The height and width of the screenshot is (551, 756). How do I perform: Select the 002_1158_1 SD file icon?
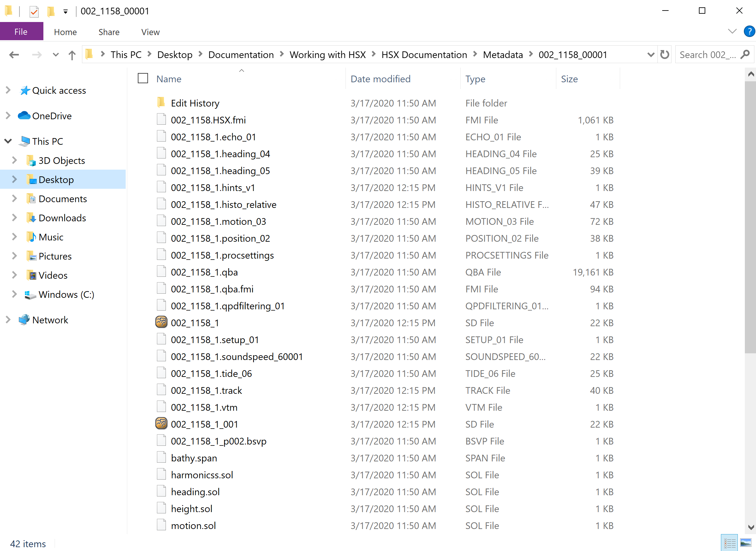click(161, 322)
